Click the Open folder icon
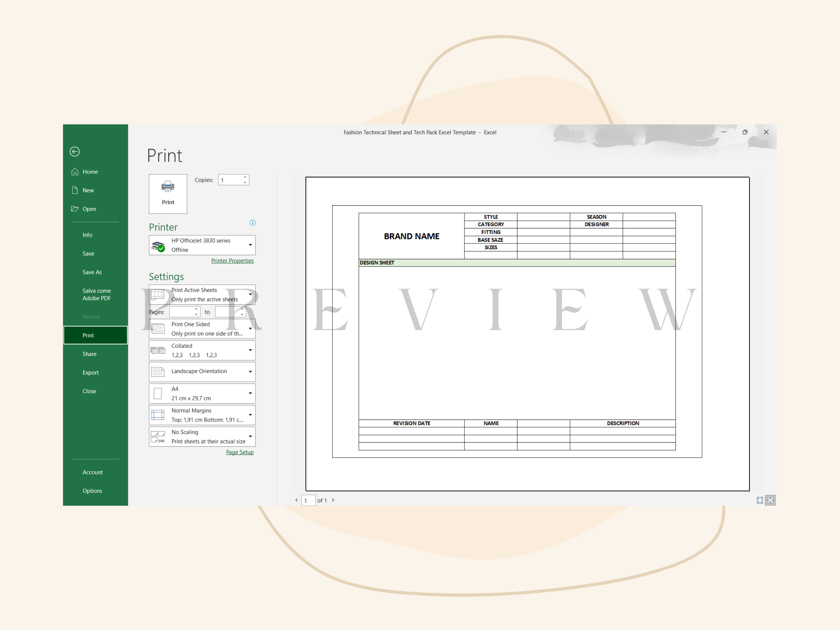The width and height of the screenshot is (840, 630). (x=75, y=209)
